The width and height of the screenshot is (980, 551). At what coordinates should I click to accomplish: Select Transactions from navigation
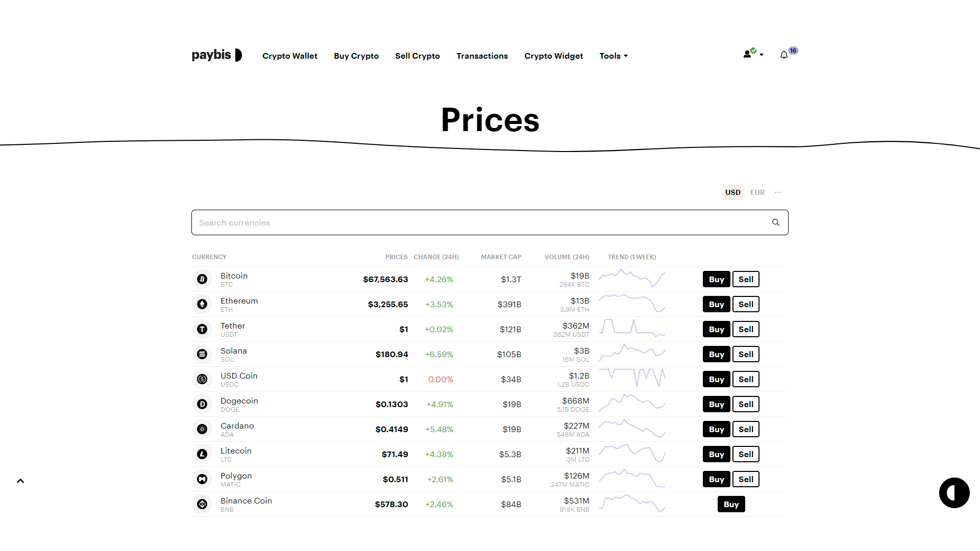482,55
